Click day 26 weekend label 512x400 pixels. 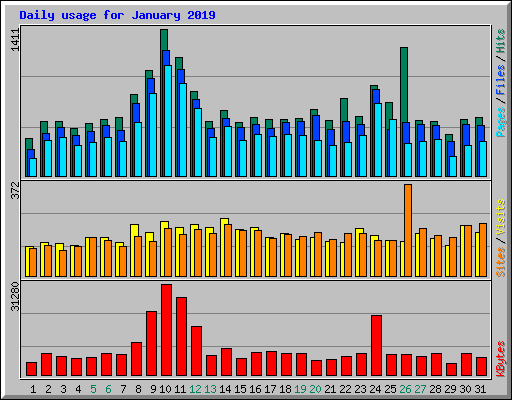pos(405,389)
